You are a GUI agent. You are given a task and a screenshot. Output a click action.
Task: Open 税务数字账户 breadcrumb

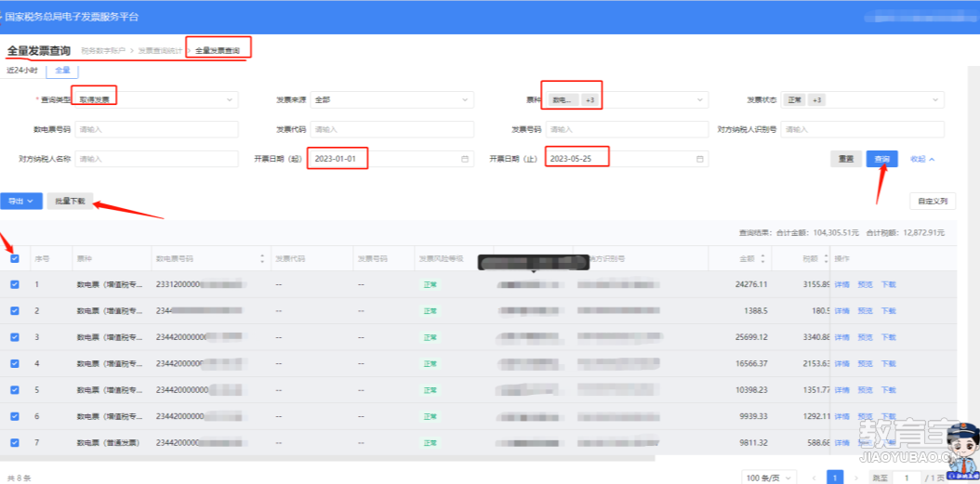point(103,50)
